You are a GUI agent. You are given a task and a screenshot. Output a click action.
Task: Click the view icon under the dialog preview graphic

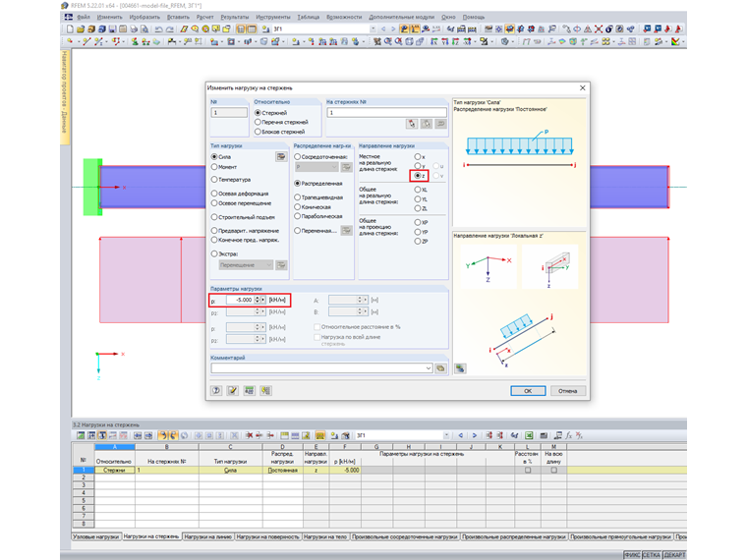coord(460,368)
